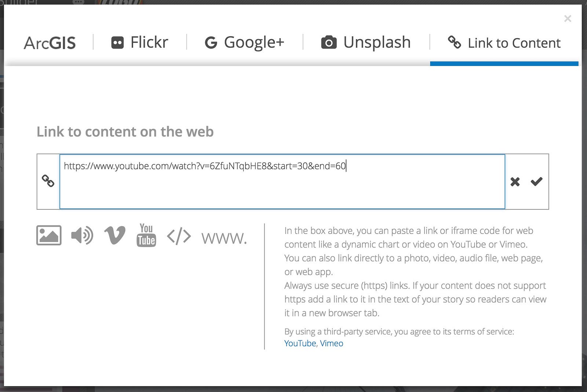
Task: Click the Unsplash camera icon
Action: (329, 43)
